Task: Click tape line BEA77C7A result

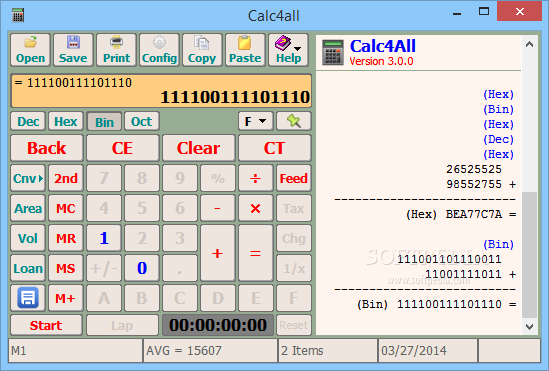Action: point(461,214)
